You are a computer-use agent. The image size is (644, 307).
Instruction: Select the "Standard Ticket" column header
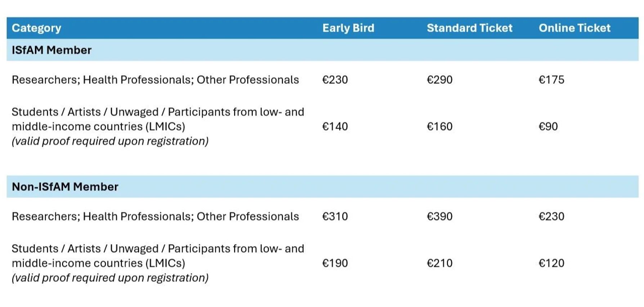[x=469, y=28]
